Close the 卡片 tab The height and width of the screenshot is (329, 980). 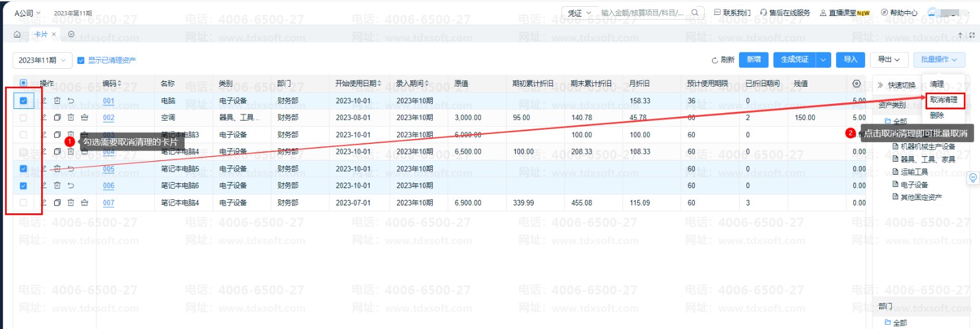[54, 34]
